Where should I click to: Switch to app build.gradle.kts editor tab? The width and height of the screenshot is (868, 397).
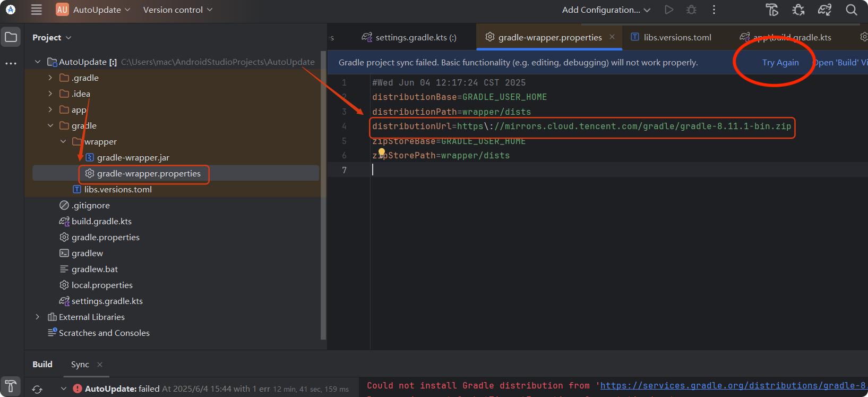point(786,37)
